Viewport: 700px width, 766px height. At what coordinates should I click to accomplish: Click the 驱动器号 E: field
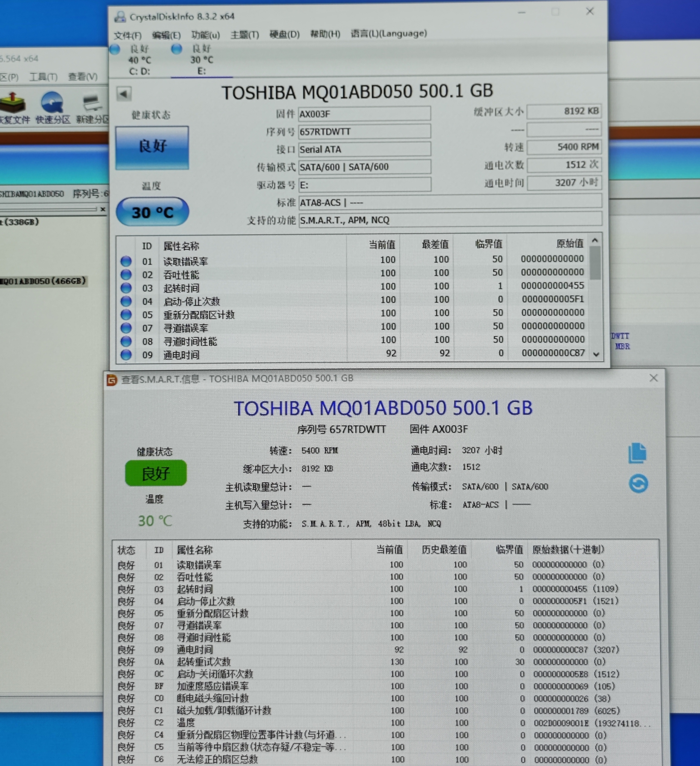pyautogui.click(x=365, y=185)
